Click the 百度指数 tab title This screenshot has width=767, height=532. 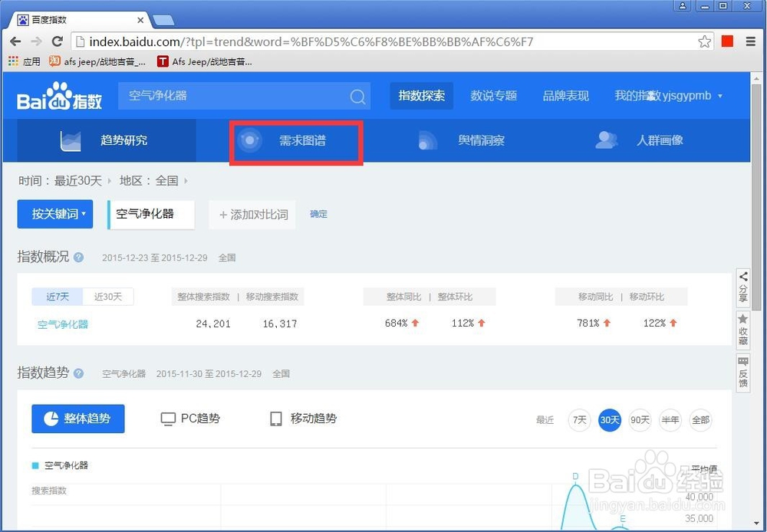(49, 20)
